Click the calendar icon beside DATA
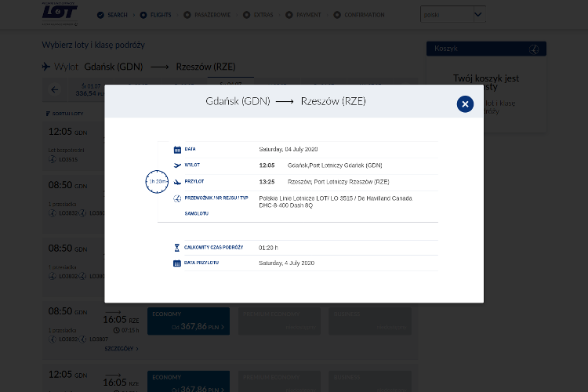Screen dimensions: 588x392 [177, 149]
